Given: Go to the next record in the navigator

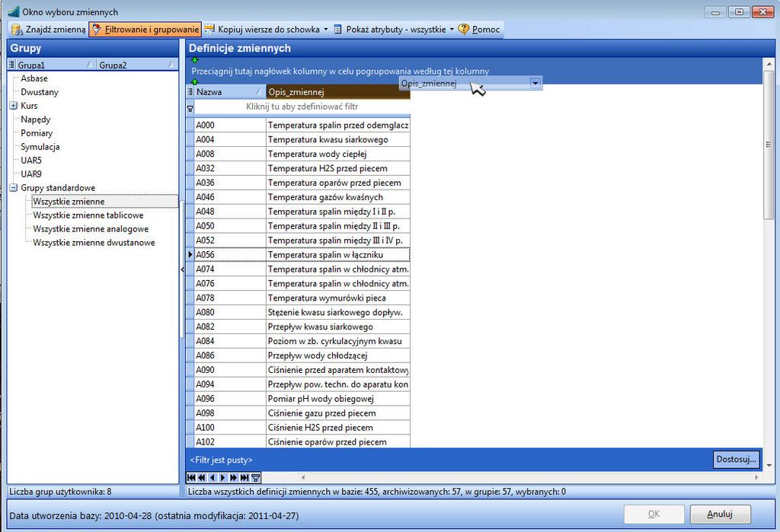Looking at the screenshot, I should click(223, 478).
